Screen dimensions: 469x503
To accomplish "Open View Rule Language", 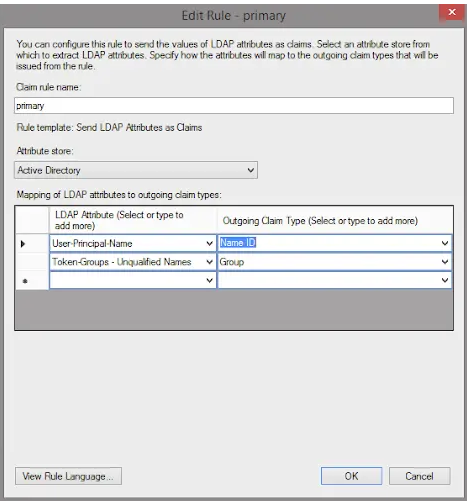I will tap(68, 476).
